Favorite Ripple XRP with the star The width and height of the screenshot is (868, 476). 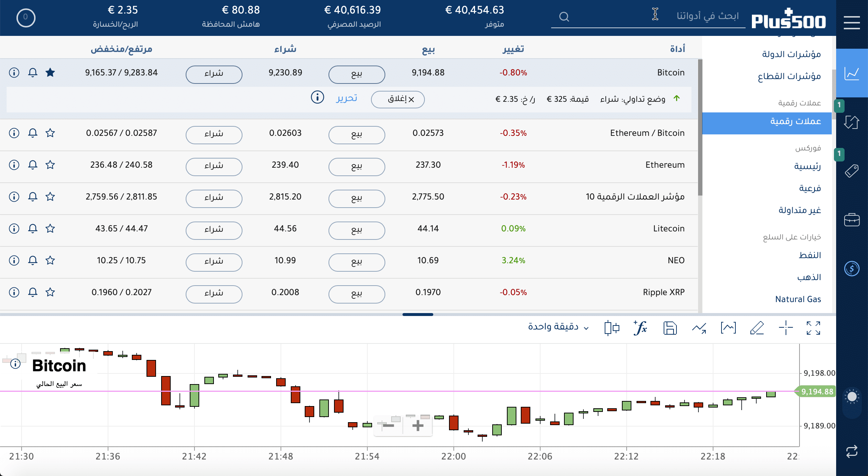tap(50, 292)
